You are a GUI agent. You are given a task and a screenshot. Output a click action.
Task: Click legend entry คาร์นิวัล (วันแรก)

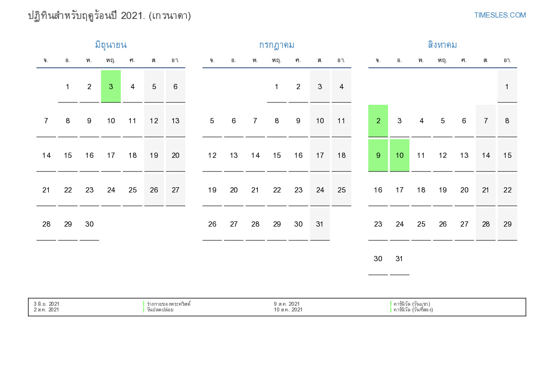(x=412, y=304)
